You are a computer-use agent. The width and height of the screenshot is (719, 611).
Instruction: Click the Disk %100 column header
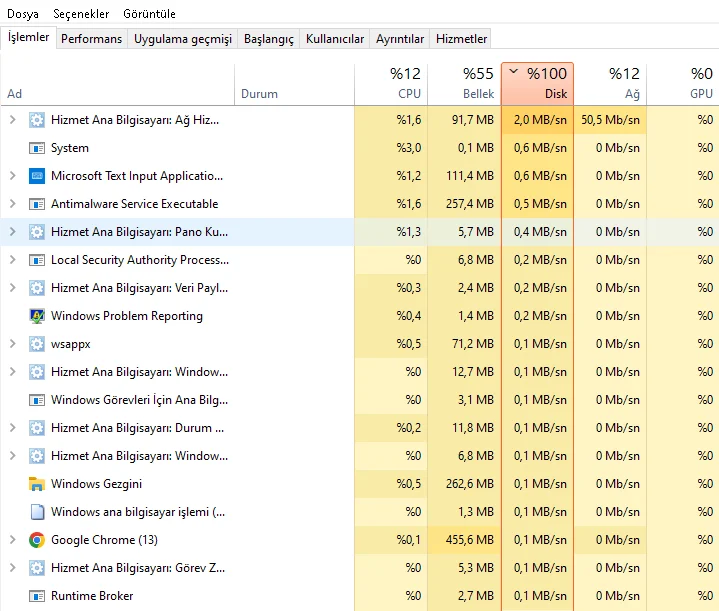[537, 84]
